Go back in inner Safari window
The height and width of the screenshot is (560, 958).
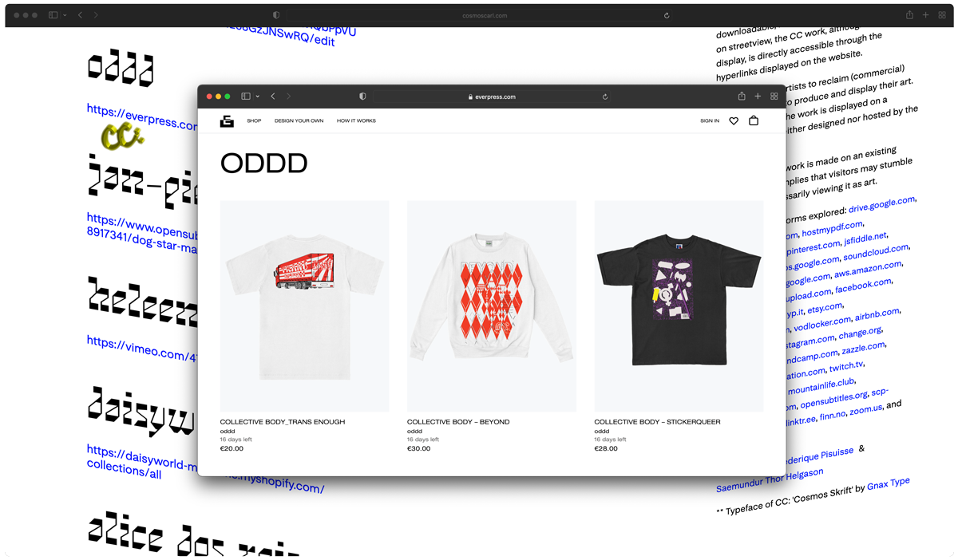[273, 97]
